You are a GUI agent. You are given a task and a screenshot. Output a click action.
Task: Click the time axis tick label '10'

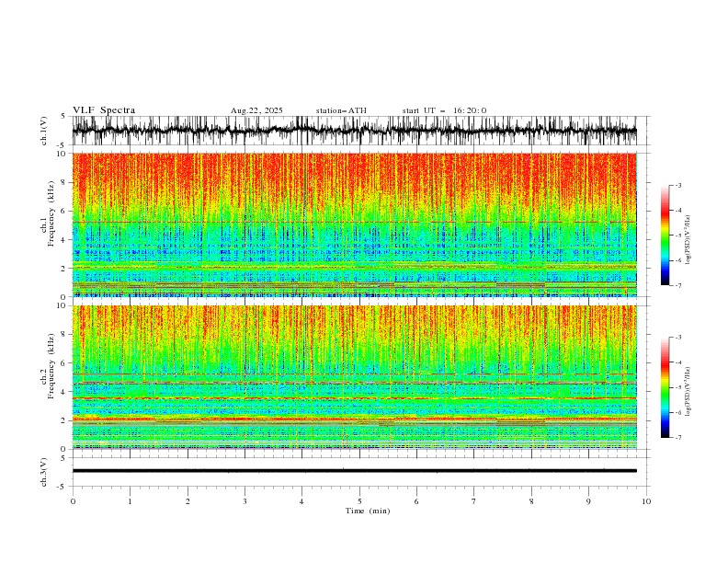pyautogui.click(x=646, y=501)
